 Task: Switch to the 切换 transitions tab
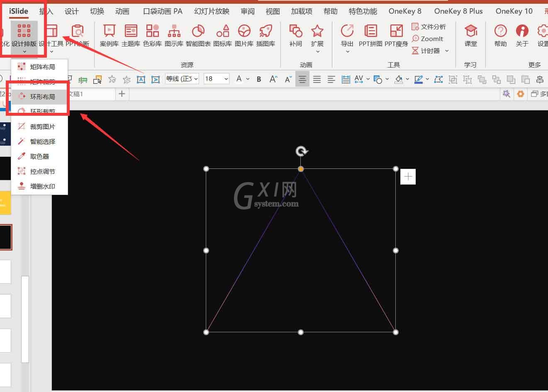[x=97, y=11]
